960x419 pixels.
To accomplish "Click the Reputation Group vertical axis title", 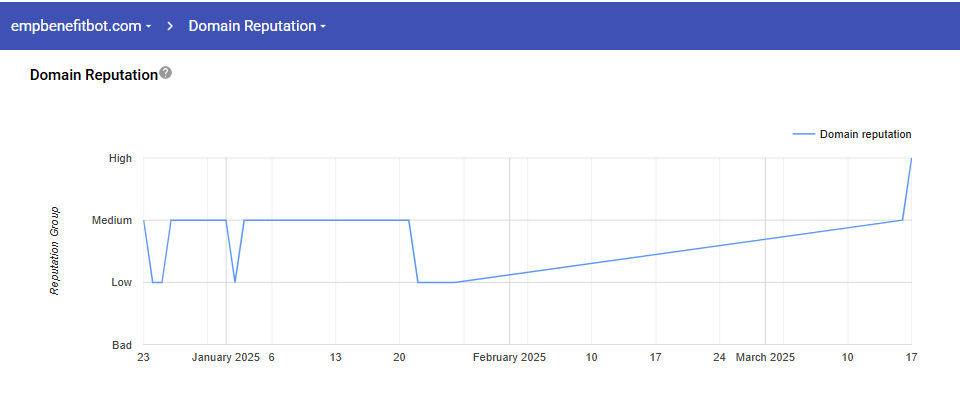I will (x=55, y=251).
